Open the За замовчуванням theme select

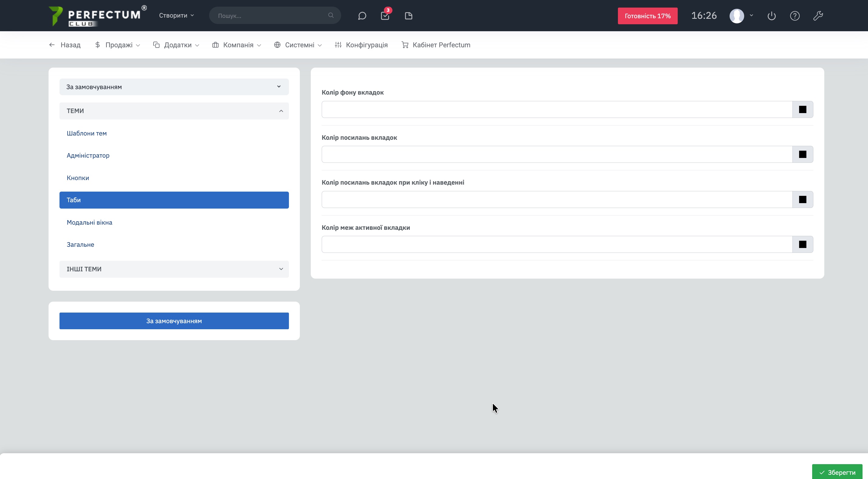tap(174, 87)
